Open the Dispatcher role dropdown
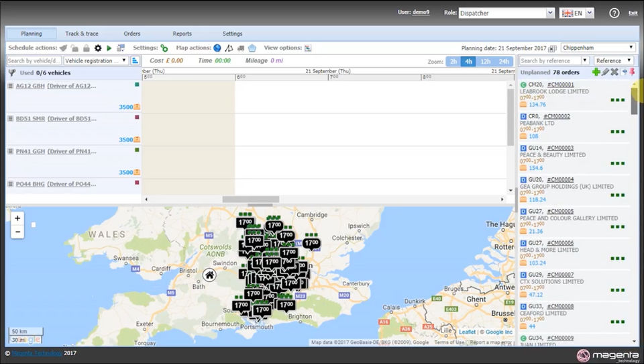644x364 pixels. [x=506, y=13]
